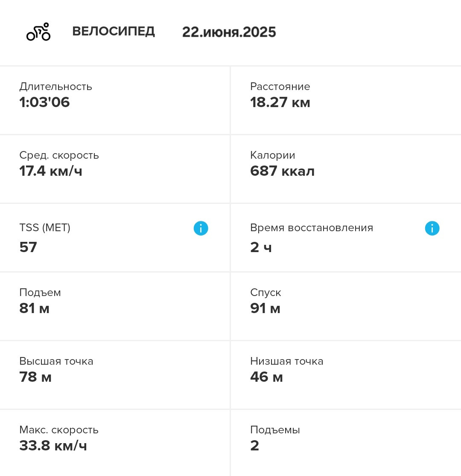Select the Расстояние 18.27 км cell

[x=346, y=100]
